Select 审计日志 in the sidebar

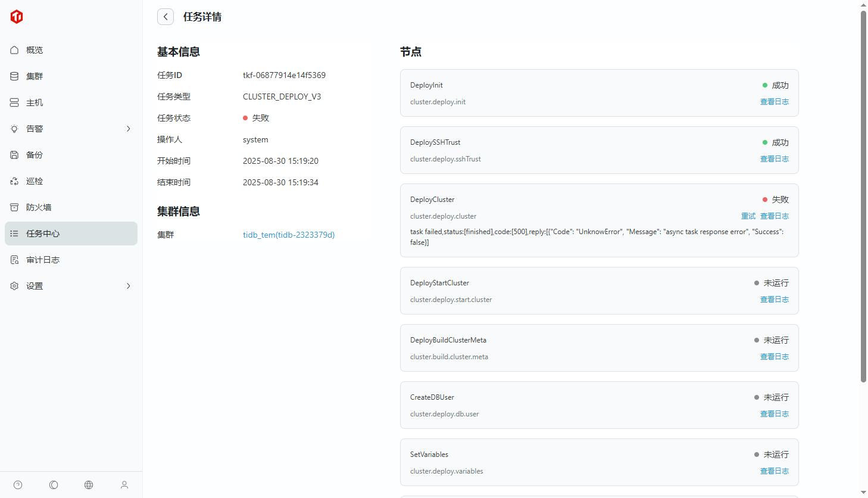[x=43, y=260]
